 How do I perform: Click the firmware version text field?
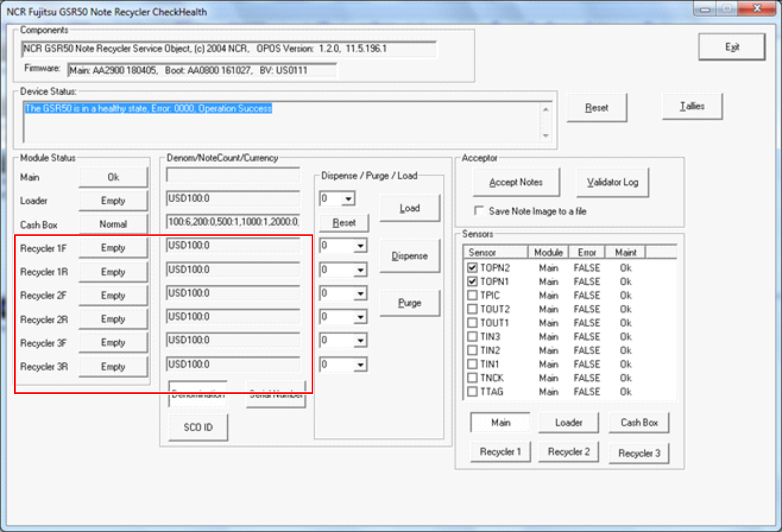pyautogui.click(x=202, y=70)
